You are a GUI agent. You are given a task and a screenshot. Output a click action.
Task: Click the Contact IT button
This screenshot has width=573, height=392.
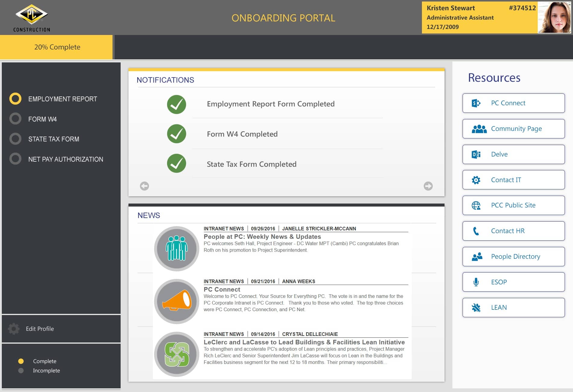pos(514,180)
